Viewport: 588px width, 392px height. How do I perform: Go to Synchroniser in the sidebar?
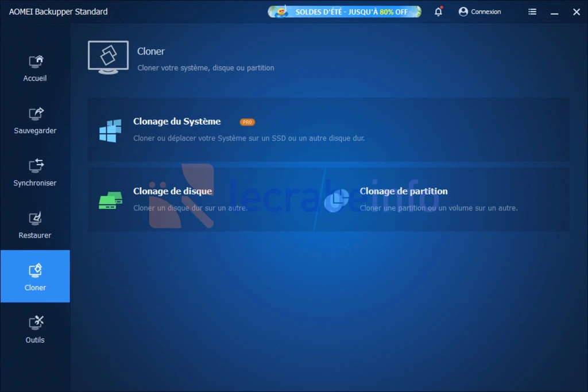click(35, 173)
